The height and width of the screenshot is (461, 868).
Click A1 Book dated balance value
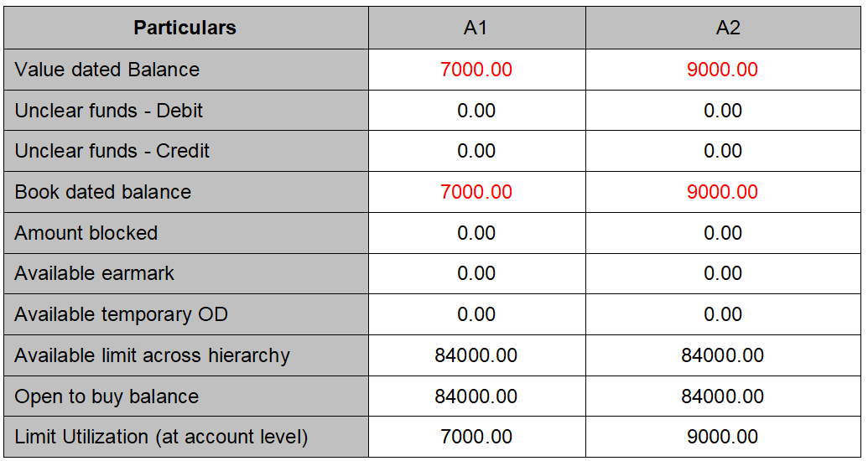[476, 192]
